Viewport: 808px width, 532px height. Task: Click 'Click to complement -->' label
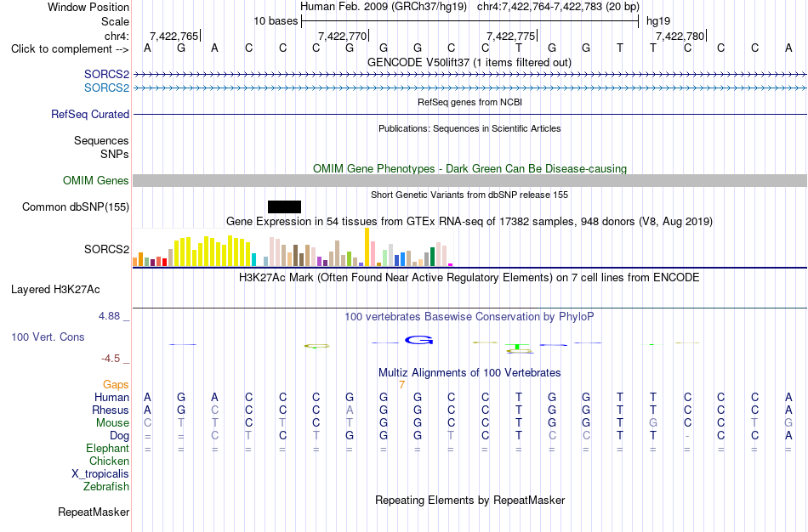point(70,49)
